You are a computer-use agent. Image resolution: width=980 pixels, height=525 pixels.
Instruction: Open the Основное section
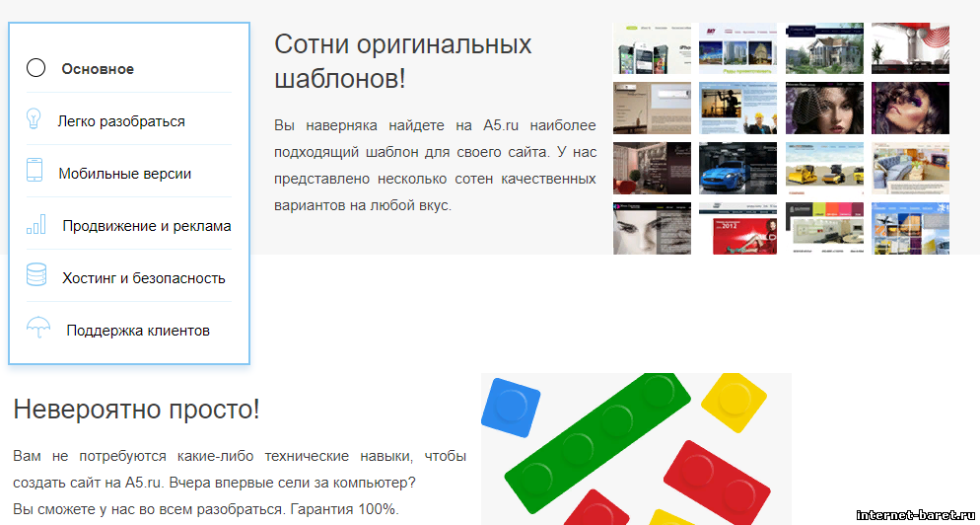pyautogui.click(x=98, y=69)
